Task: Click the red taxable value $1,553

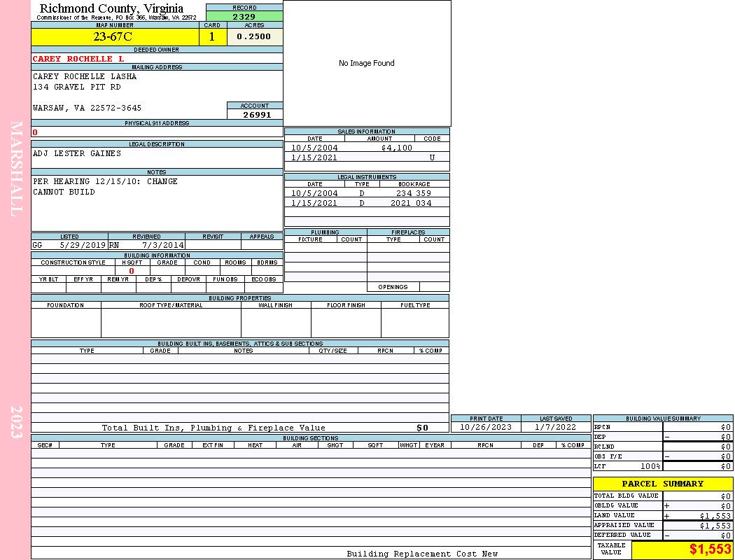Action: pos(710,549)
